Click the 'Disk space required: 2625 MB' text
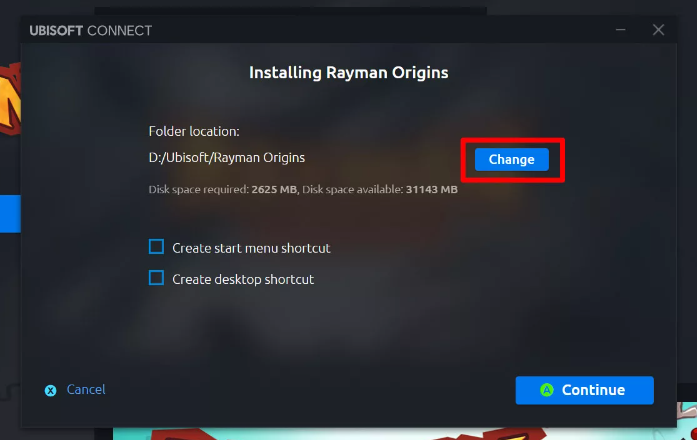 223,189
